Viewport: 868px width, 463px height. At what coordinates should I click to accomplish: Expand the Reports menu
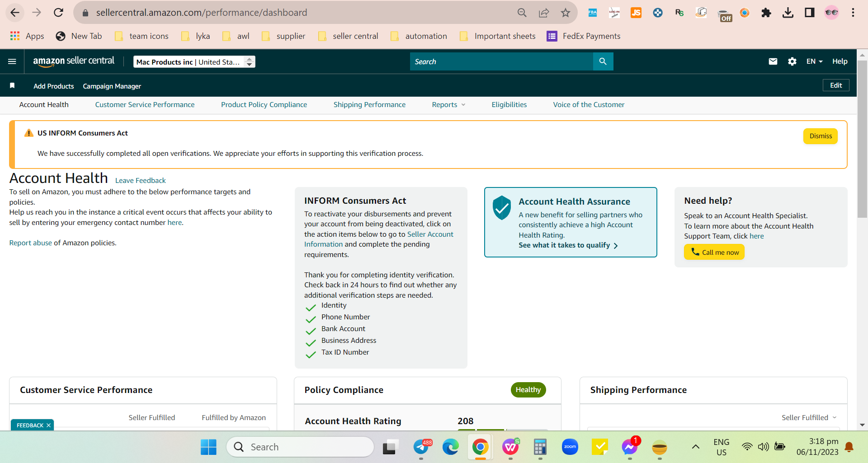(448, 105)
